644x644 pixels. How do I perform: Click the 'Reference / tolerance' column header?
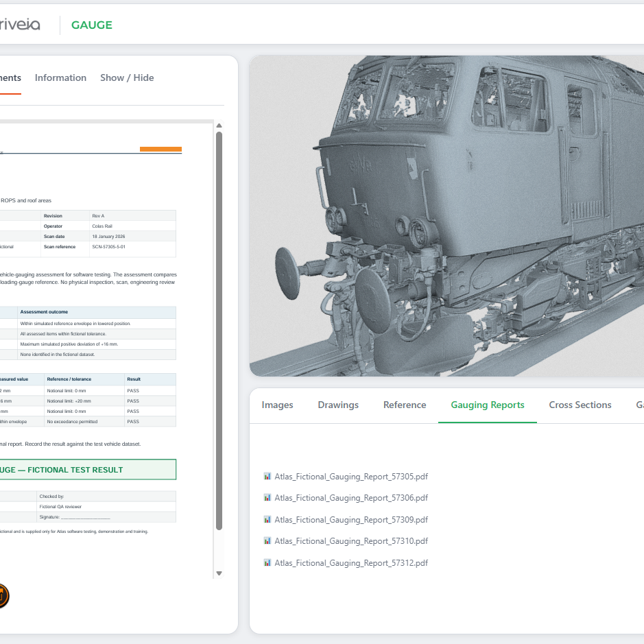coord(69,379)
